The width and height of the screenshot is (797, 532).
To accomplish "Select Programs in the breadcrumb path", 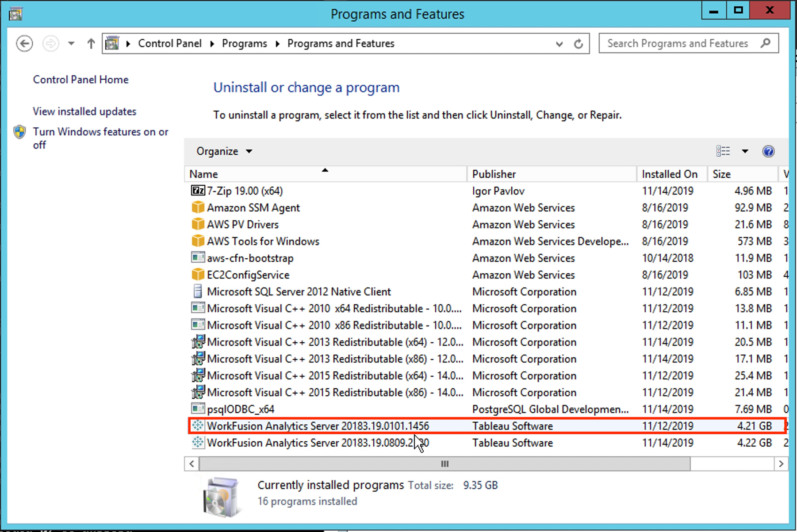I will (245, 43).
